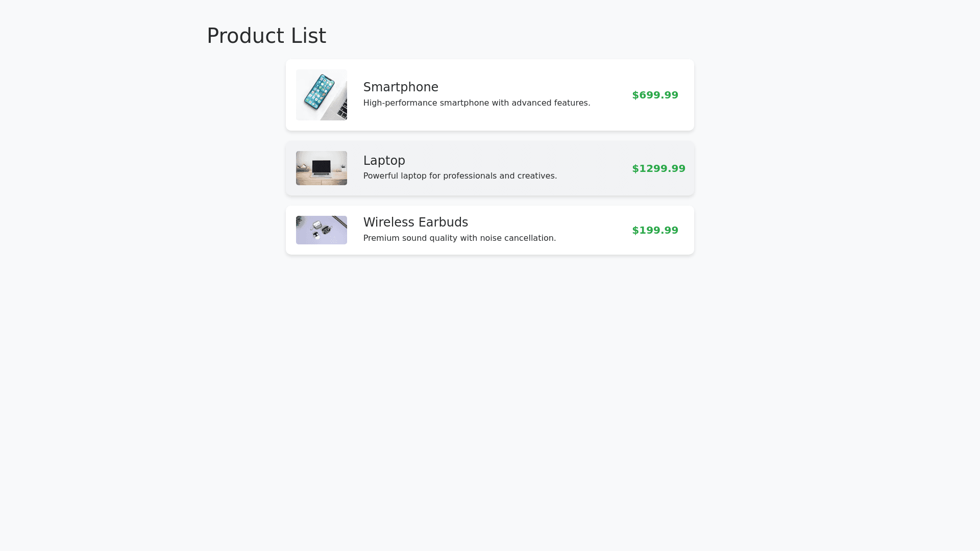Open the Laptop product photo

[x=322, y=168]
